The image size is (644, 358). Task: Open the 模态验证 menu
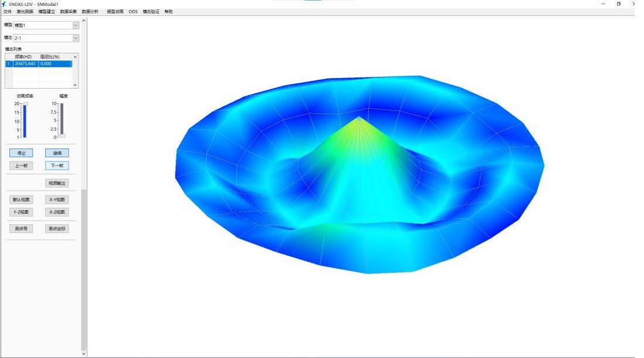coord(151,12)
